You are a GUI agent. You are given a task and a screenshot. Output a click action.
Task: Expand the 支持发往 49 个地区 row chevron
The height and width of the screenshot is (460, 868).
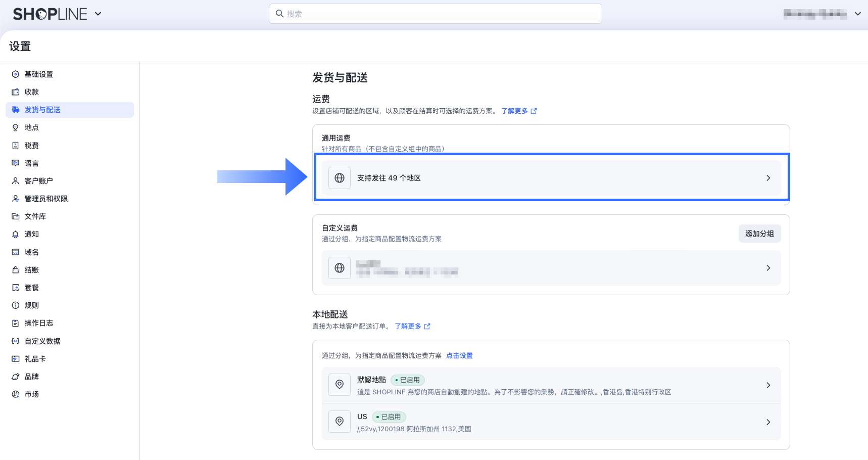coord(768,178)
